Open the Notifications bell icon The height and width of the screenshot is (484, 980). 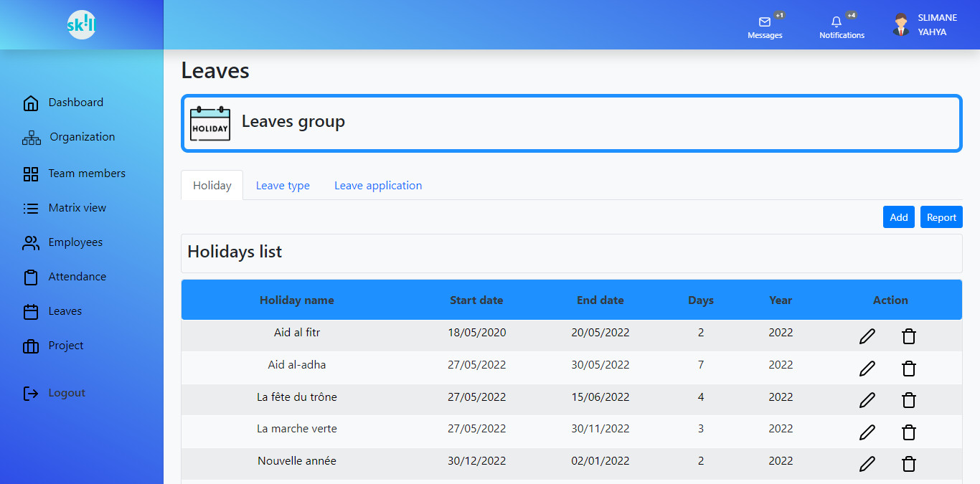tap(836, 22)
